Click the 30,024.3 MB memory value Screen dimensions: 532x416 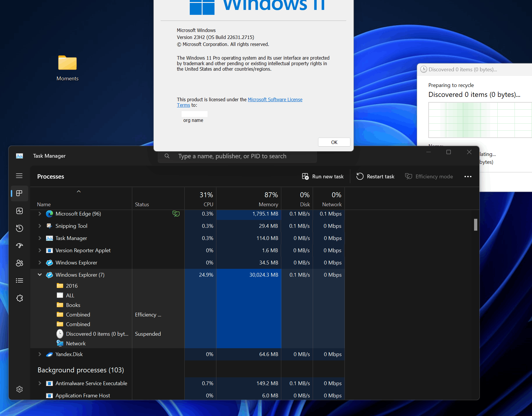pyautogui.click(x=264, y=275)
